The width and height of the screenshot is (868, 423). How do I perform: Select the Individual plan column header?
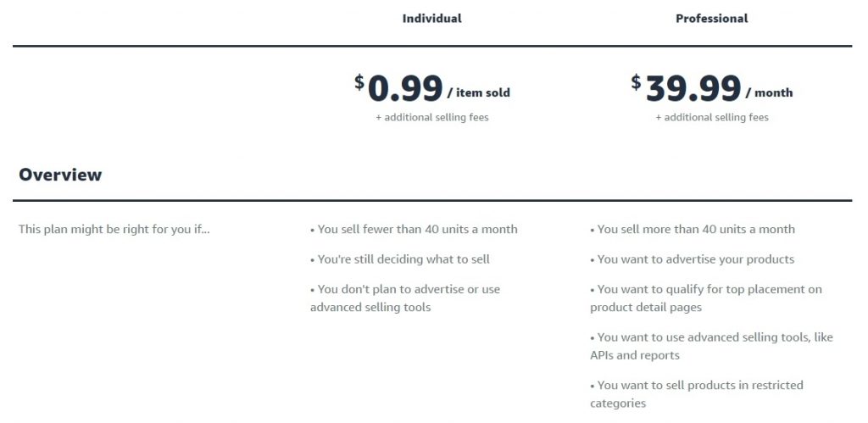(x=431, y=19)
